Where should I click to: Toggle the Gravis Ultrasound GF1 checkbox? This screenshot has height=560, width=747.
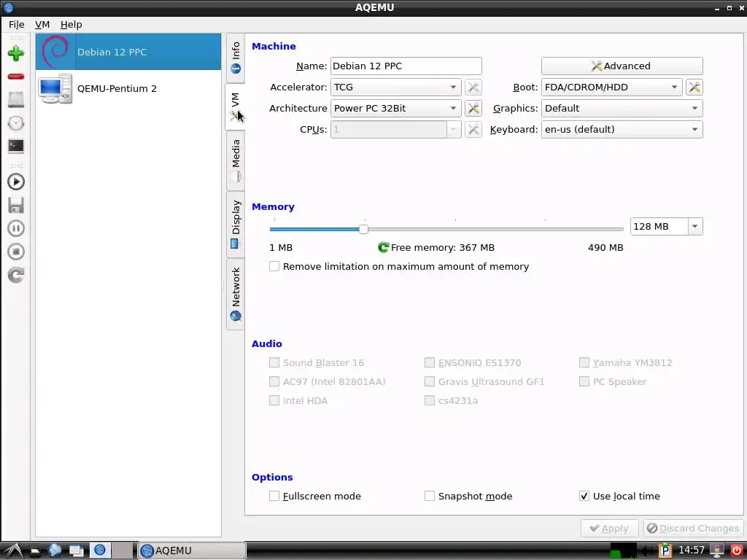click(x=429, y=381)
